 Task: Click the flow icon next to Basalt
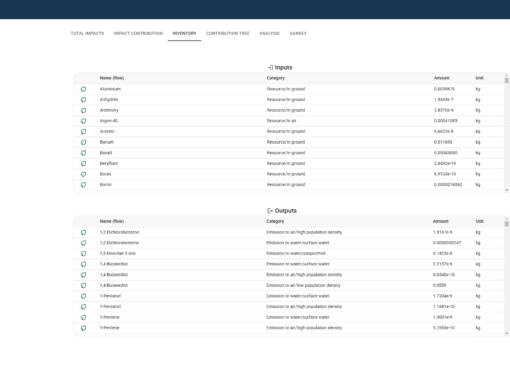pos(83,153)
